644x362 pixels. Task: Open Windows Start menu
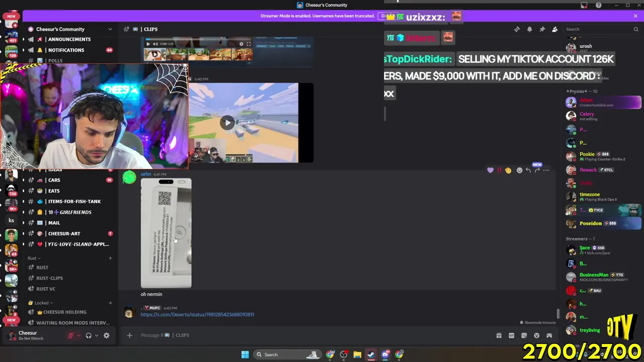point(245,354)
